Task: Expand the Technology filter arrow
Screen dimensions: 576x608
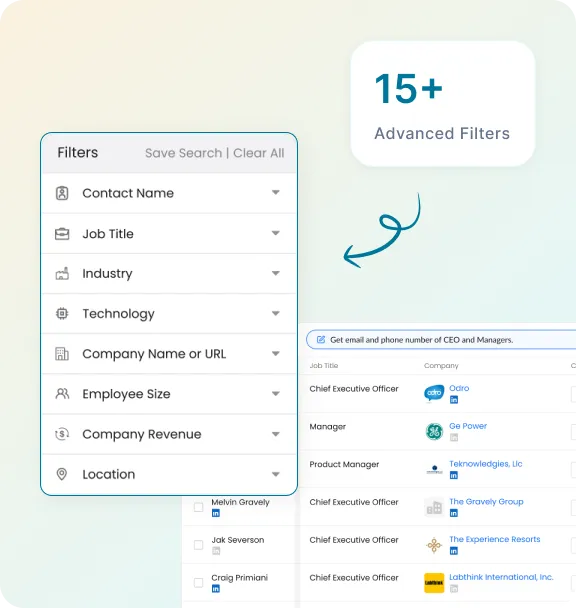Action: click(x=275, y=313)
